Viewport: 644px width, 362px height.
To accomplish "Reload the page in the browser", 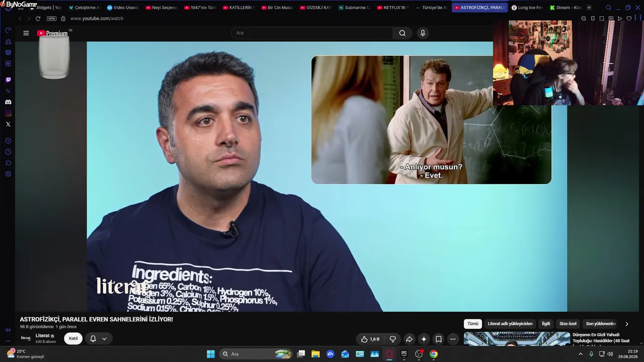I will (x=38, y=19).
